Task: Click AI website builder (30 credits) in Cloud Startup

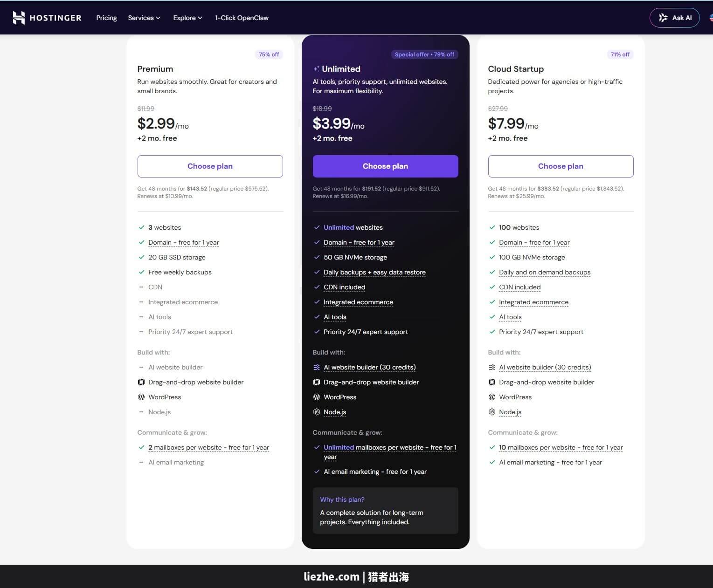Action: coord(545,367)
